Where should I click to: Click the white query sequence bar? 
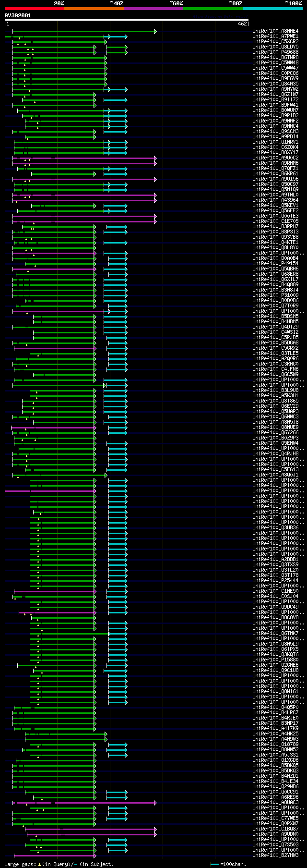click(x=126, y=20)
